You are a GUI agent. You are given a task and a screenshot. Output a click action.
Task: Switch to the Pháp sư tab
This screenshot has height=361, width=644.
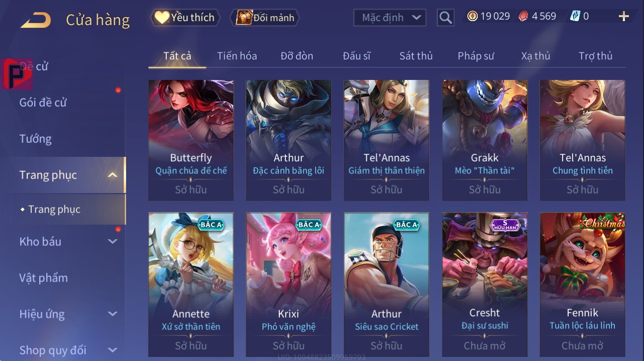point(476,56)
